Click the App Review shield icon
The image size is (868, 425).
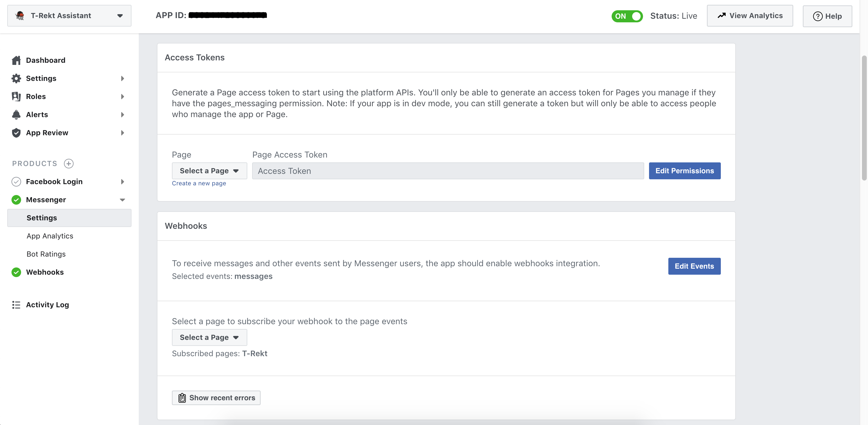pos(16,133)
